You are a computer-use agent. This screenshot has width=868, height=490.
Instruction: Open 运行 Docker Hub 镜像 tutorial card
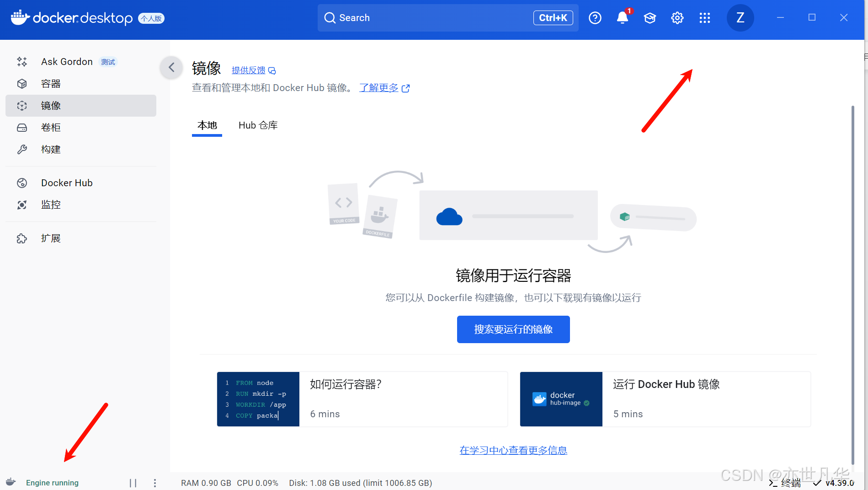click(x=665, y=399)
